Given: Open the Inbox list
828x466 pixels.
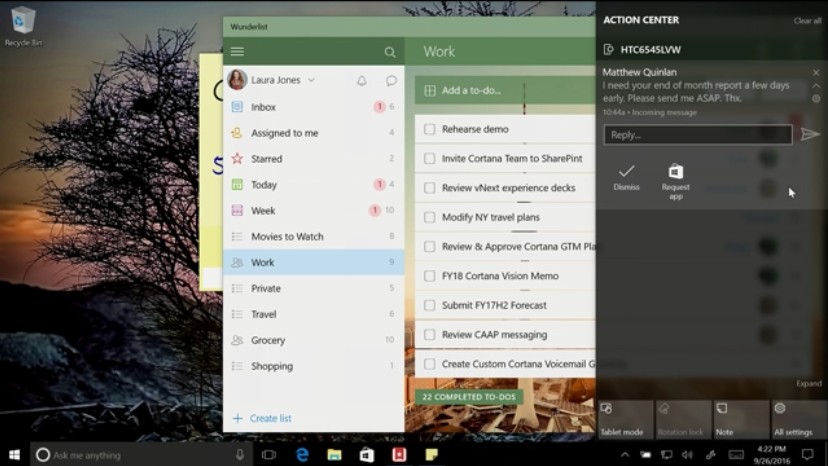Looking at the screenshot, I should pyautogui.click(x=314, y=107).
